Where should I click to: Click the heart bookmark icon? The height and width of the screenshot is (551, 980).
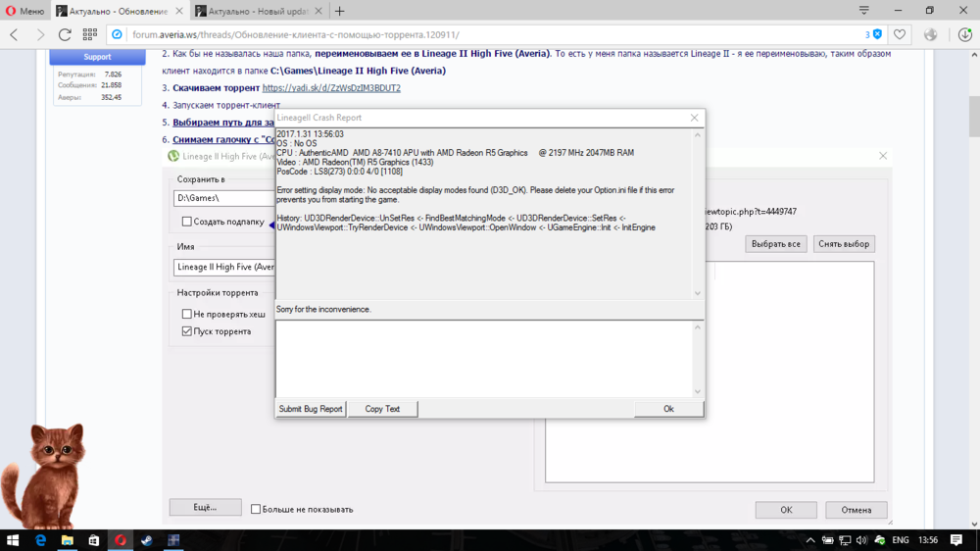(900, 34)
